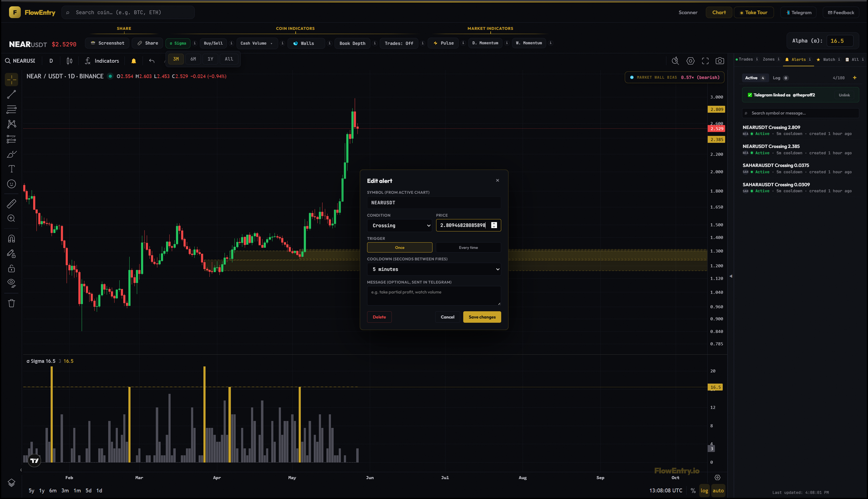
Task: Take chart snapshot with camera icon
Action: (720, 61)
